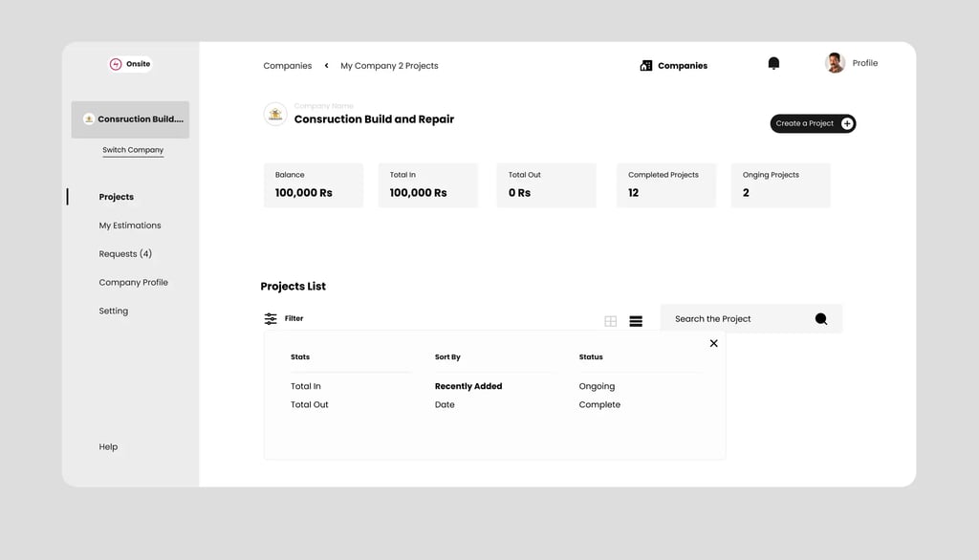The width and height of the screenshot is (979, 560).
Task: Click the Consruction Build and Repair title
Action: tap(374, 119)
